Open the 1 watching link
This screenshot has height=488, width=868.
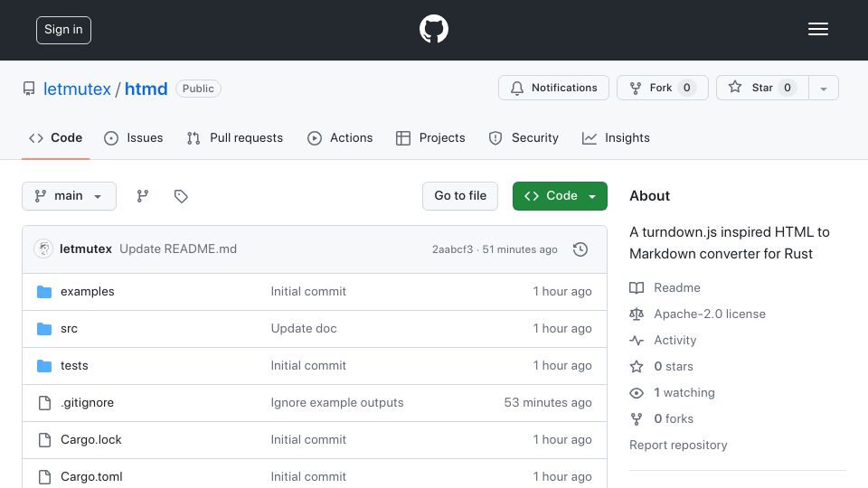684,393
